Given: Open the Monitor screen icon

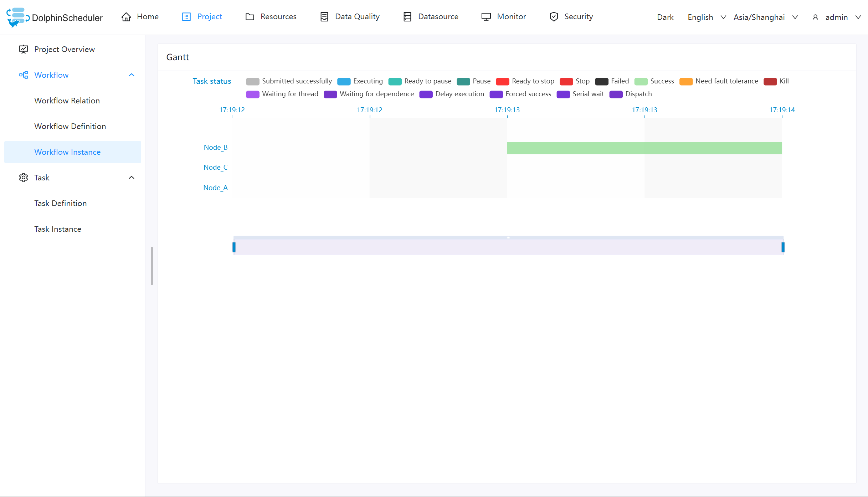Looking at the screenshot, I should point(485,16).
